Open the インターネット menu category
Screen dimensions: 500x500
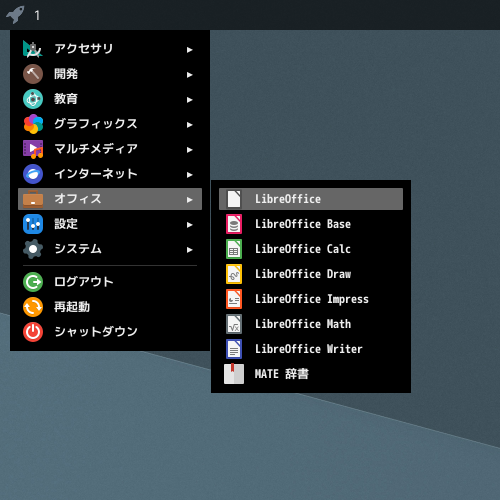(110, 174)
